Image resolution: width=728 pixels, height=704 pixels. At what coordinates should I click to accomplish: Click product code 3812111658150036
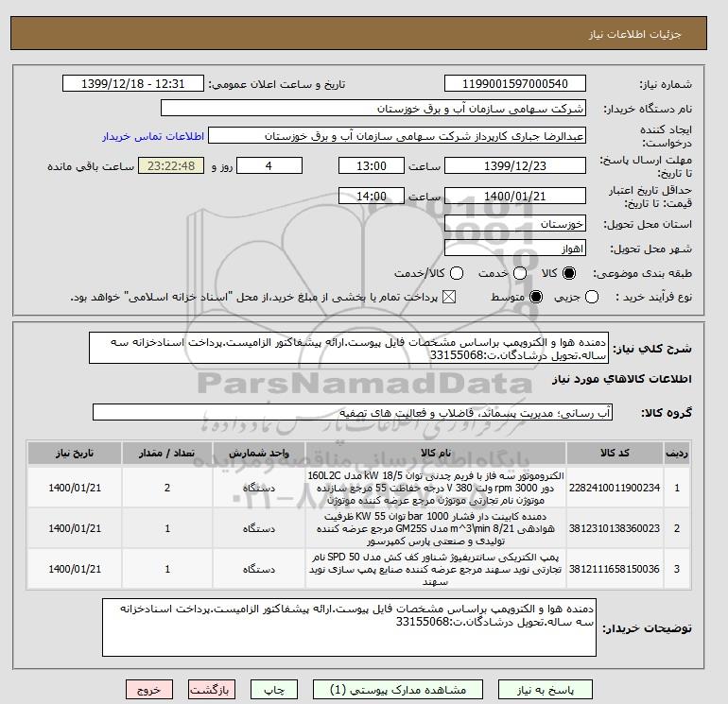click(615, 569)
